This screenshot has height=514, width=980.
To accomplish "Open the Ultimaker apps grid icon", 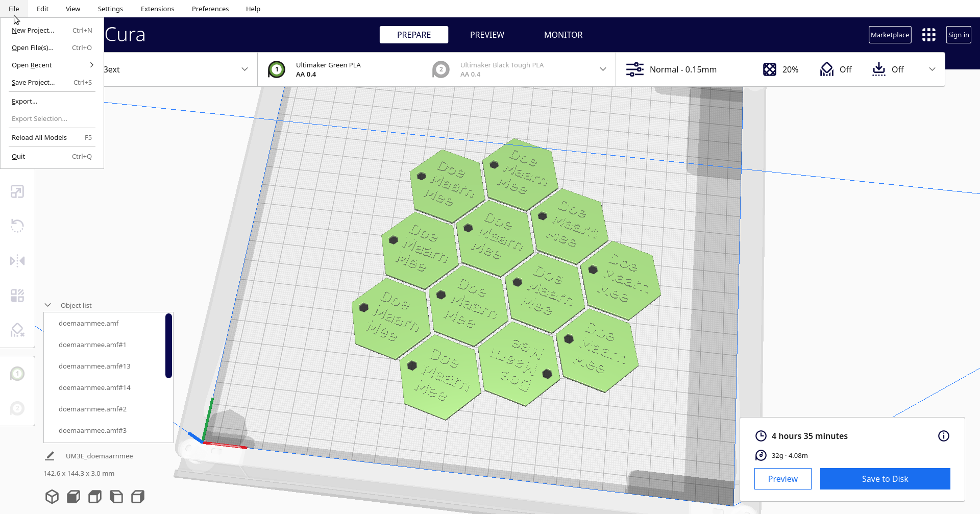I will coord(929,35).
